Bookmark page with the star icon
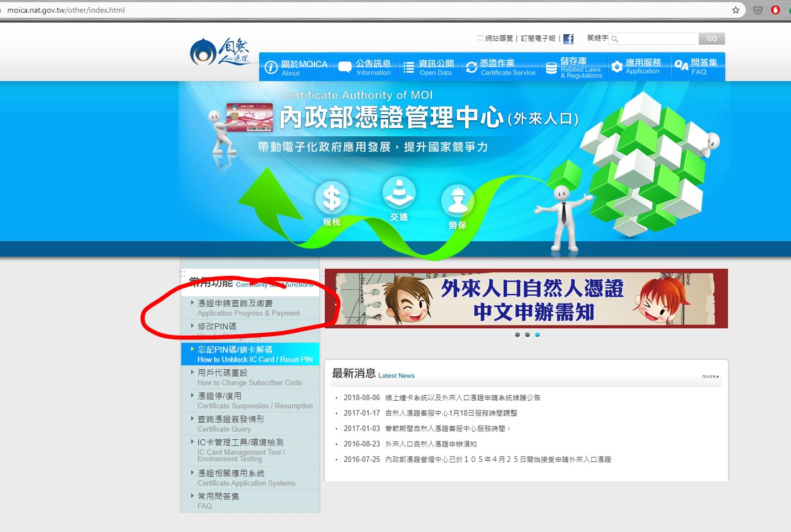The height and width of the screenshot is (532, 791). coord(736,10)
